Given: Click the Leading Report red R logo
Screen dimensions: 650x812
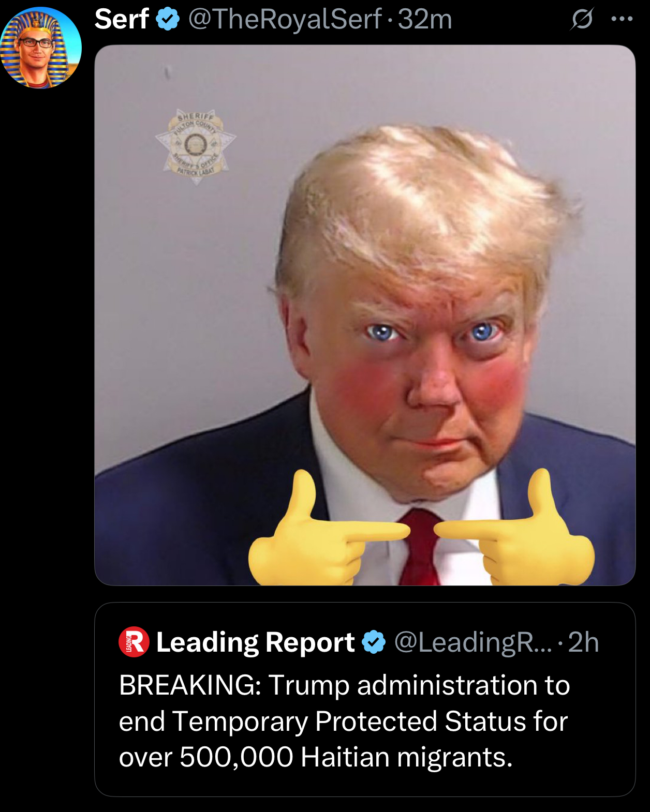Looking at the screenshot, I should pos(134,642).
